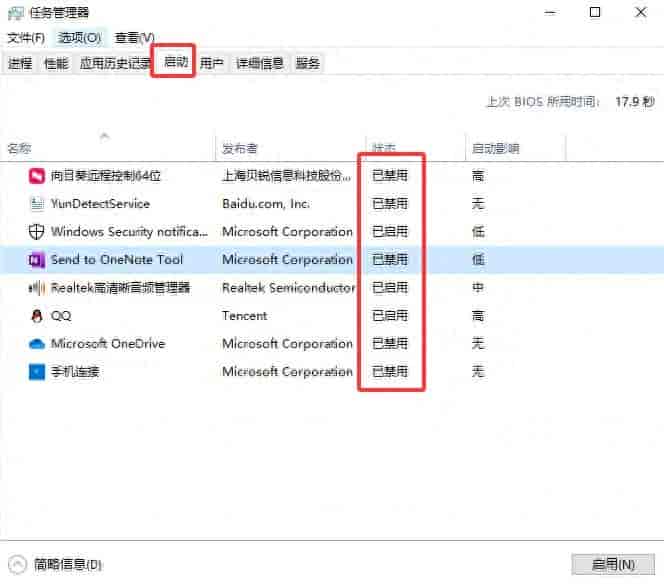
Task: Click publisher Baidu.com, Inc.
Action: pyautogui.click(x=266, y=204)
